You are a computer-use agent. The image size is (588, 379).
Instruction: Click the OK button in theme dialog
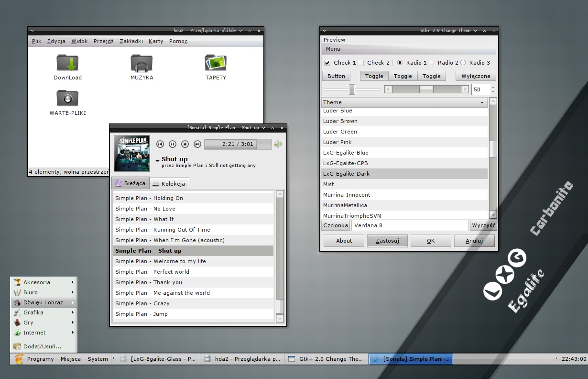431,241
